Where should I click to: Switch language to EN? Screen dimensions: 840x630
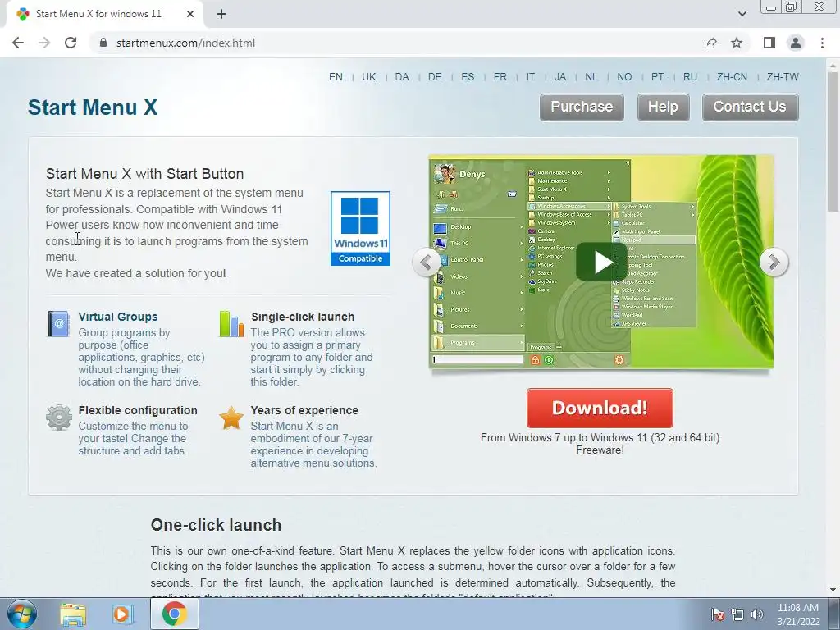(x=336, y=76)
